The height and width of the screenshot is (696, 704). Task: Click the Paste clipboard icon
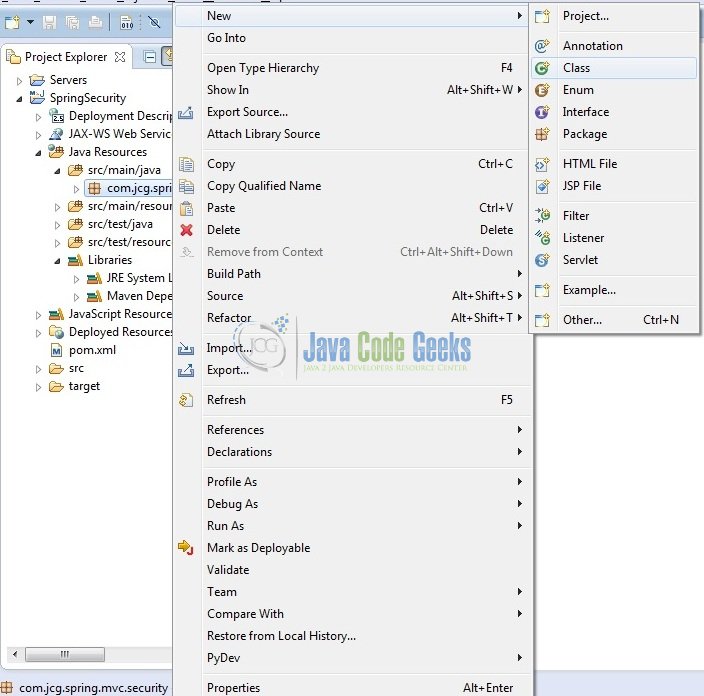(x=186, y=208)
